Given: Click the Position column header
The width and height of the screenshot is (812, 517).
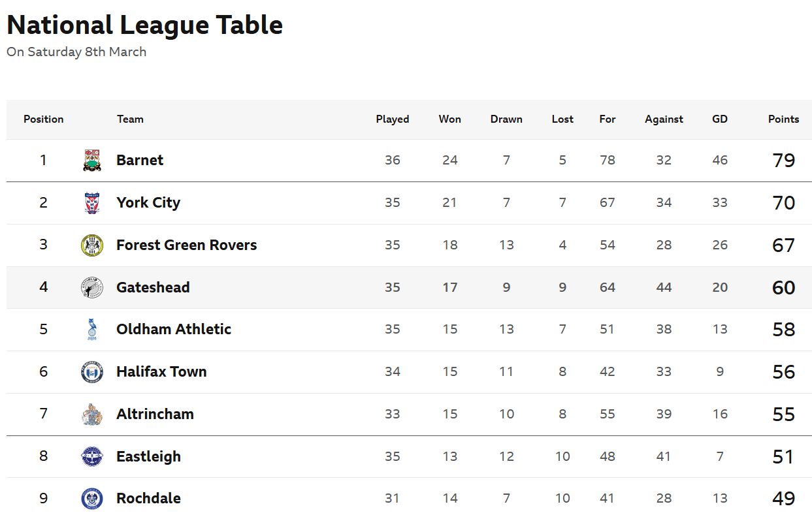Looking at the screenshot, I should coord(44,119).
